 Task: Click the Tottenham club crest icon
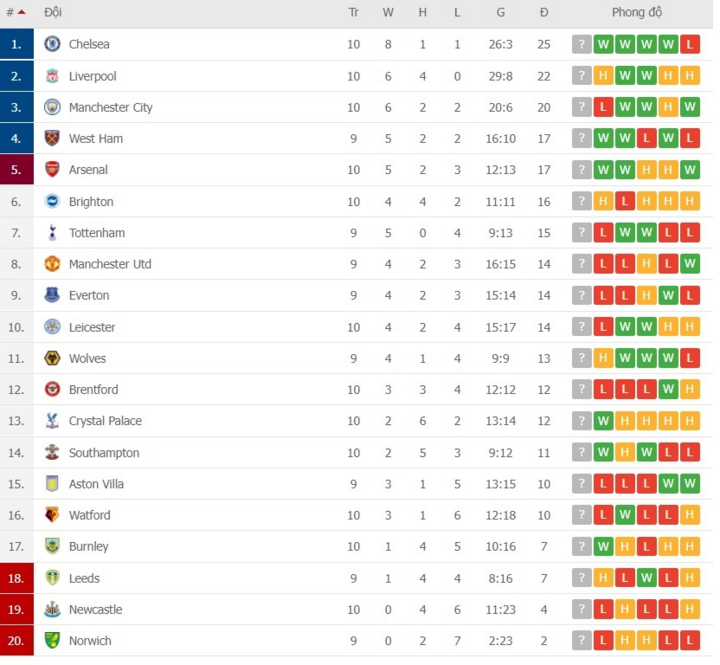point(52,233)
